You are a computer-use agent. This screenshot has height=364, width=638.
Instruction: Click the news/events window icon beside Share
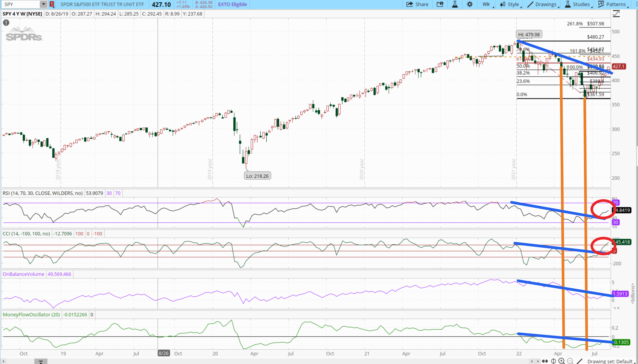click(440, 4)
